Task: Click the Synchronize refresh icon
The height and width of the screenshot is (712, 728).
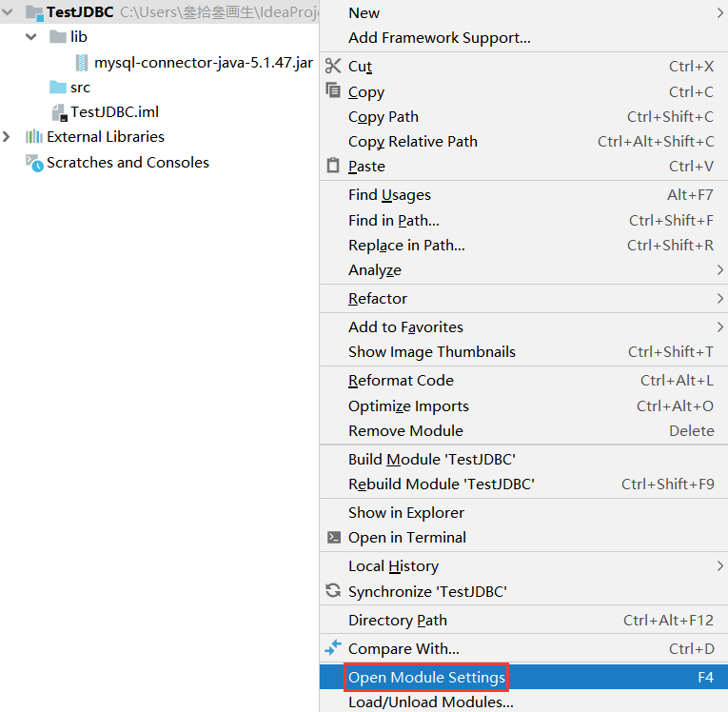Action: point(333,590)
